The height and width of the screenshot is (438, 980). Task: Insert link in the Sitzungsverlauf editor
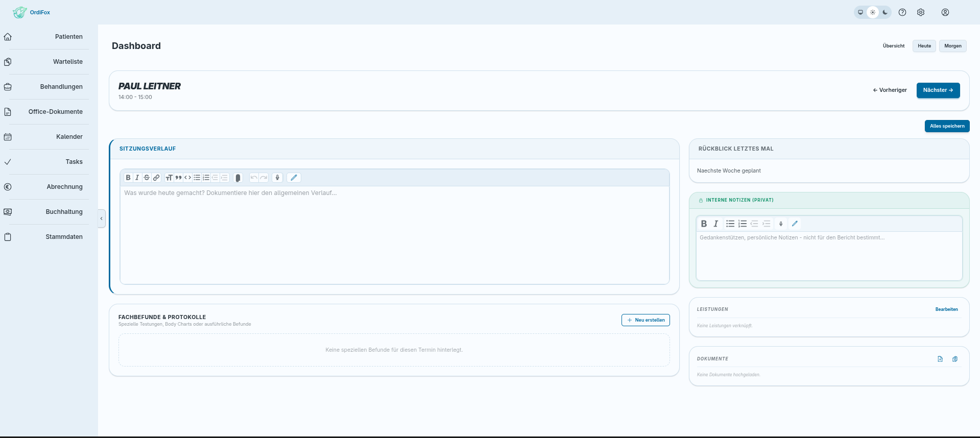pyautogui.click(x=156, y=178)
